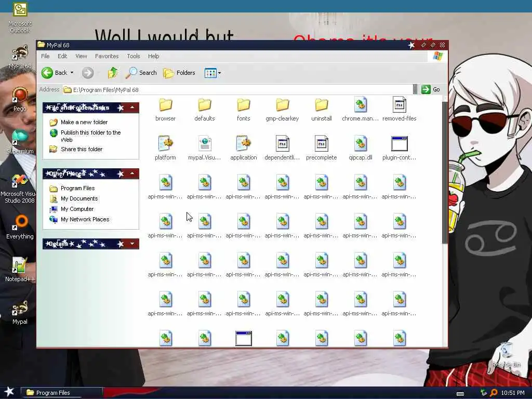Viewport: 532px width, 399px height.
Task: Select the executable icon in bottom row
Action: (x=244, y=338)
